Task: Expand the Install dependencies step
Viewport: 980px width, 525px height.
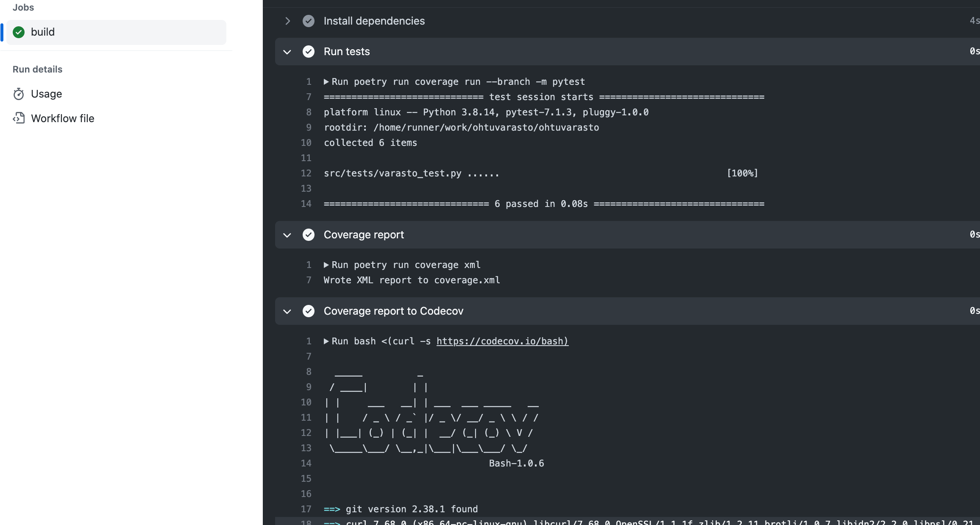Action: pyautogui.click(x=287, y=21)
